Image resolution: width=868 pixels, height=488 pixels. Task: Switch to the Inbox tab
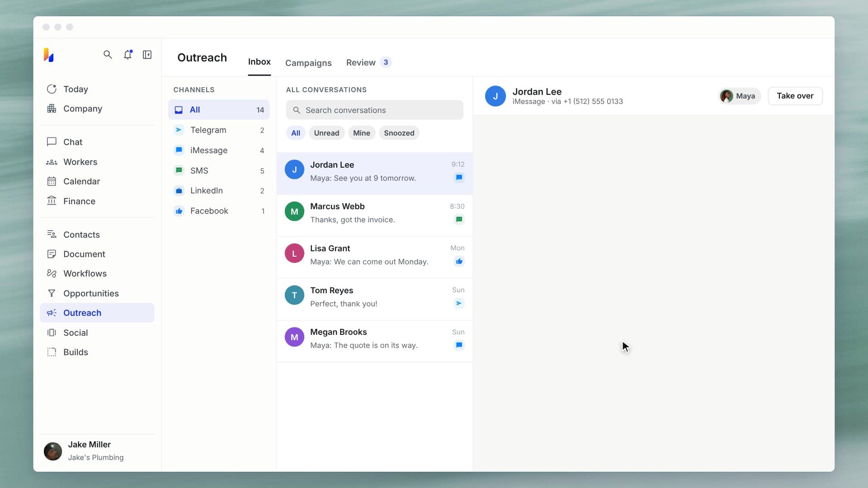tap(259, 62)
